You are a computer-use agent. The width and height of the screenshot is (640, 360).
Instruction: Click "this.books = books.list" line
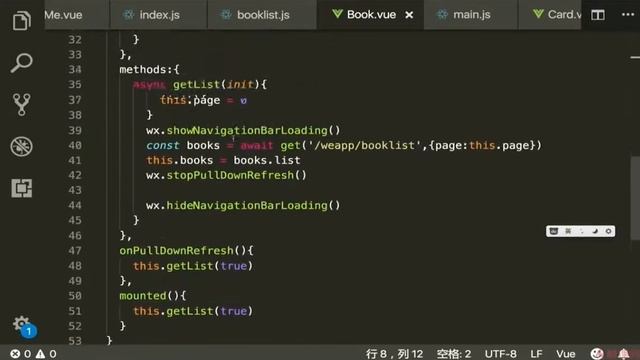223,160
